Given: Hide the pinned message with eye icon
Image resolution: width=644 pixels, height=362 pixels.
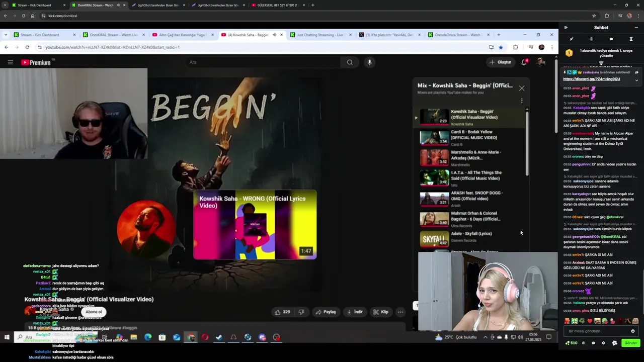Looking at the screenshot, I should (636, 72).
